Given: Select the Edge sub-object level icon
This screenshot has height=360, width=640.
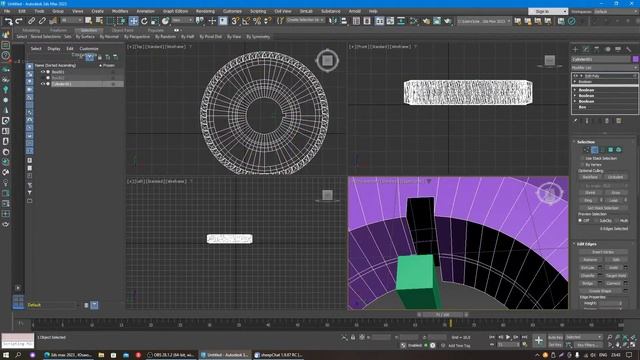Looking at the screenshot, I should click(x=595, y=150).
